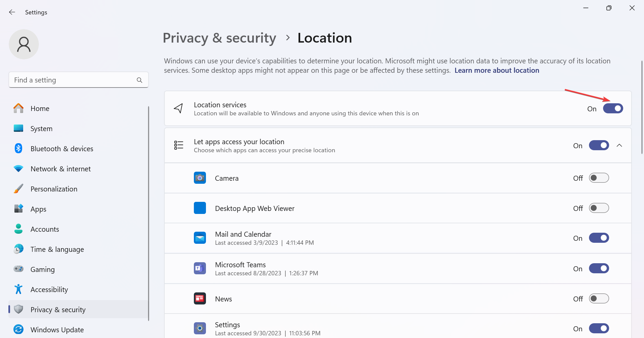Image resolution: width=644 pixels, height=338 pixels.
Task: Disable location for Microsoft Teams
Action: tap(599, 269)
